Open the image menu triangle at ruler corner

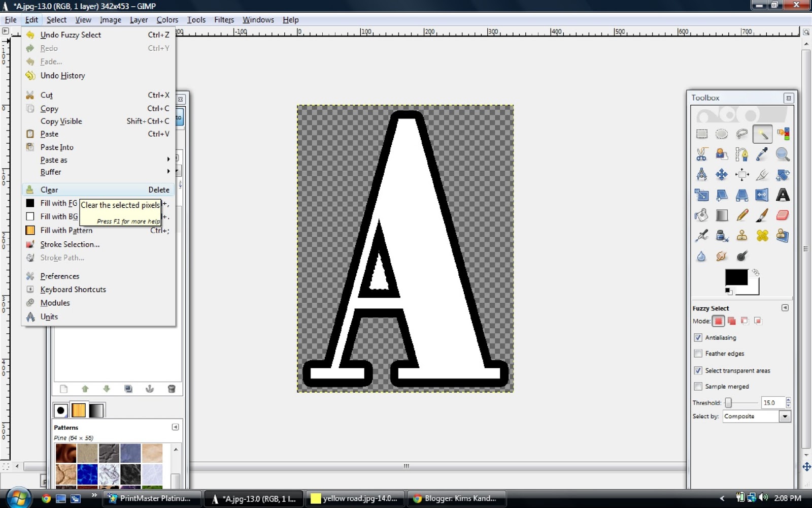[5, 31]
